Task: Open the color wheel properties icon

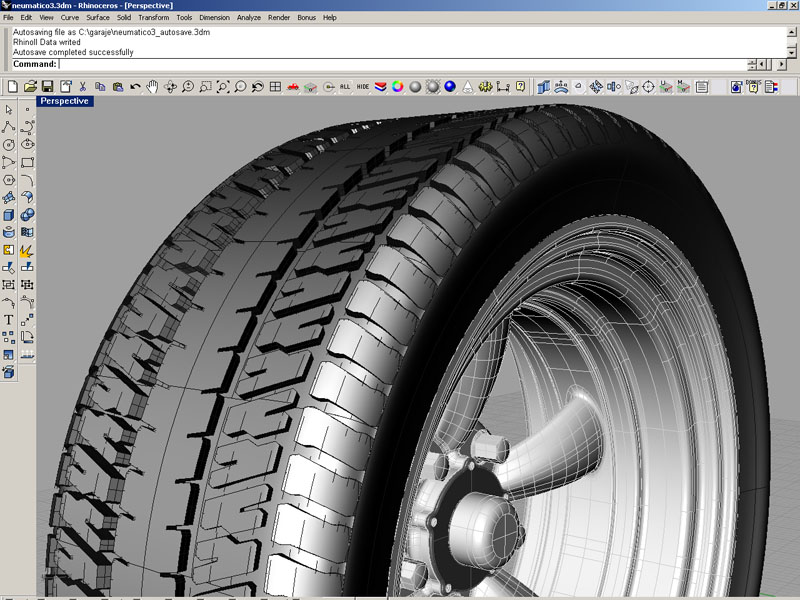Action: coord(397,87)
